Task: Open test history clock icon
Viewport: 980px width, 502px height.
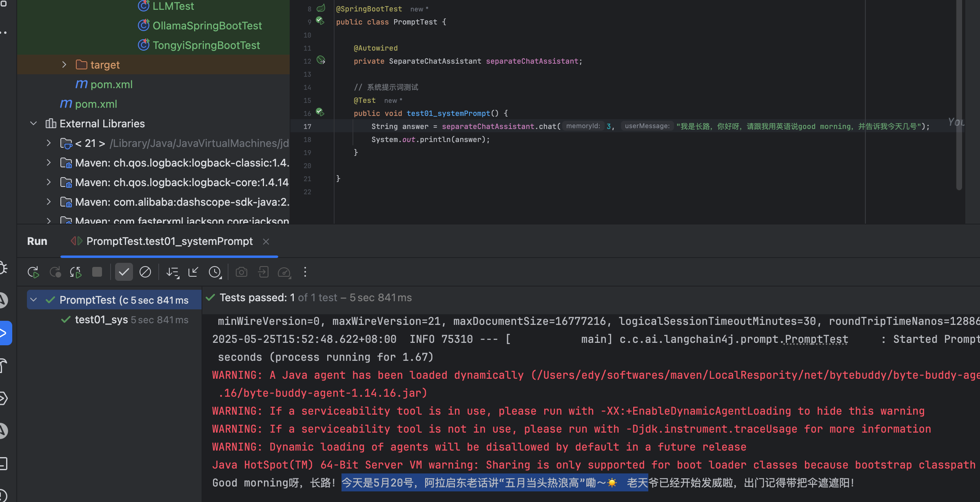Action: coord(215,272)
